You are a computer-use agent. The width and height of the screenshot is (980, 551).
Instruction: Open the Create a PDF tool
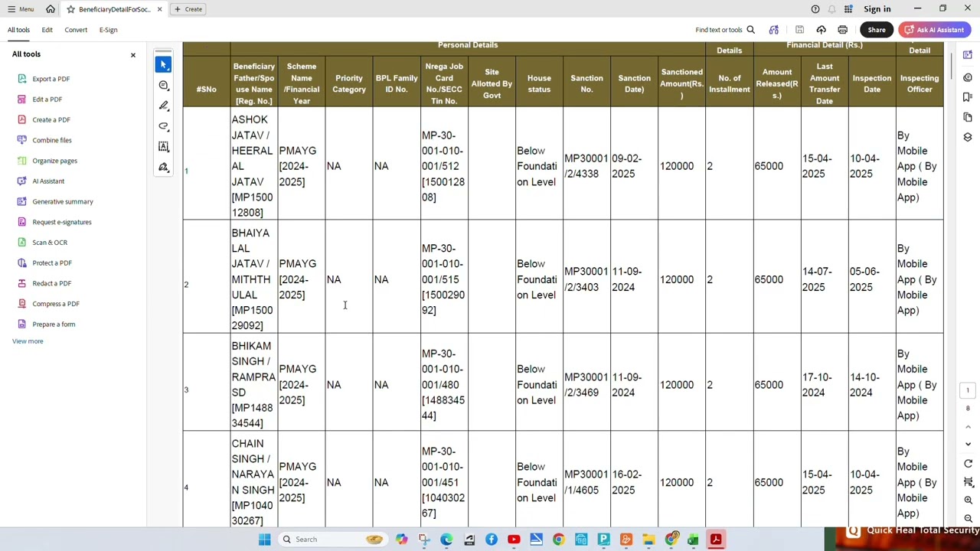[x=51, y=119]
